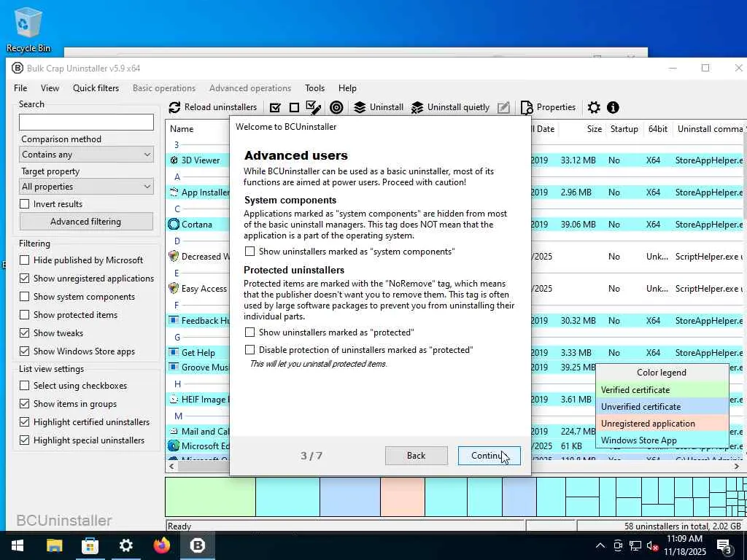Check Disable protection of protected uninstallers
The width and height of the screenshot is (747, 560).
click(x=249, y=350)
